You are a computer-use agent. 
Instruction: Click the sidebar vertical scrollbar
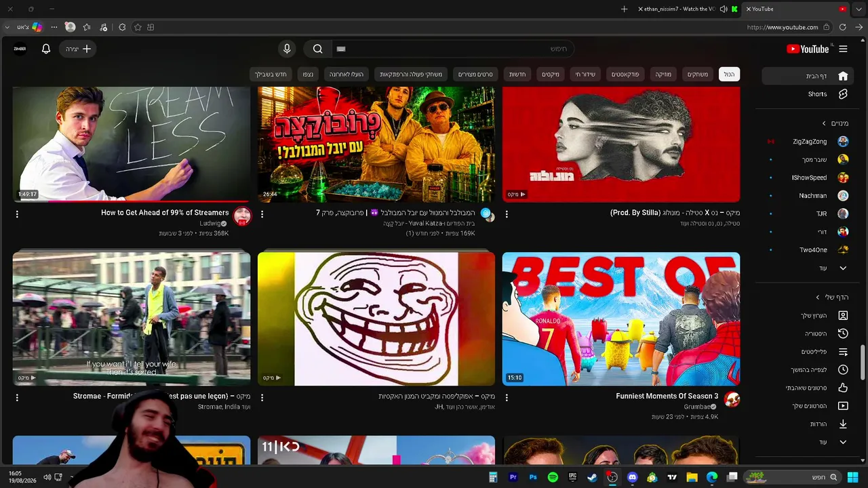pos(863,363)
